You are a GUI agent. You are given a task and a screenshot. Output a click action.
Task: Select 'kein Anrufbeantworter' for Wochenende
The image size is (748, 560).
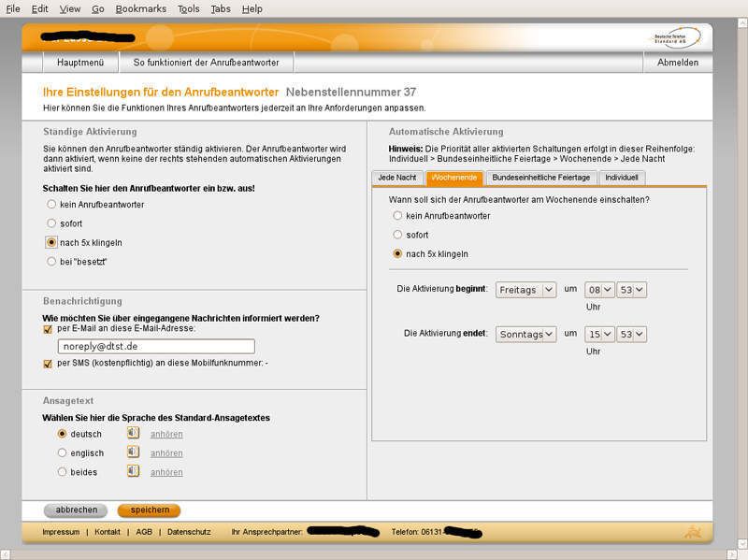pos(397,216)
